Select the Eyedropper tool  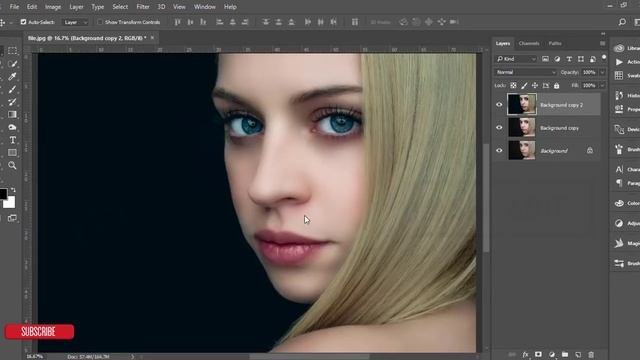[x=12, y=77]
